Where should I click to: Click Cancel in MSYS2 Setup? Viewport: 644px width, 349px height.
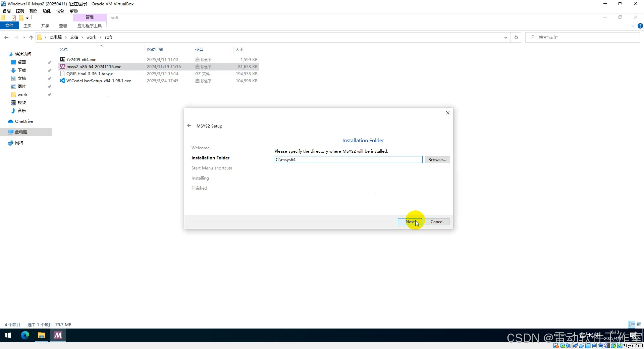tap(437, 222)
